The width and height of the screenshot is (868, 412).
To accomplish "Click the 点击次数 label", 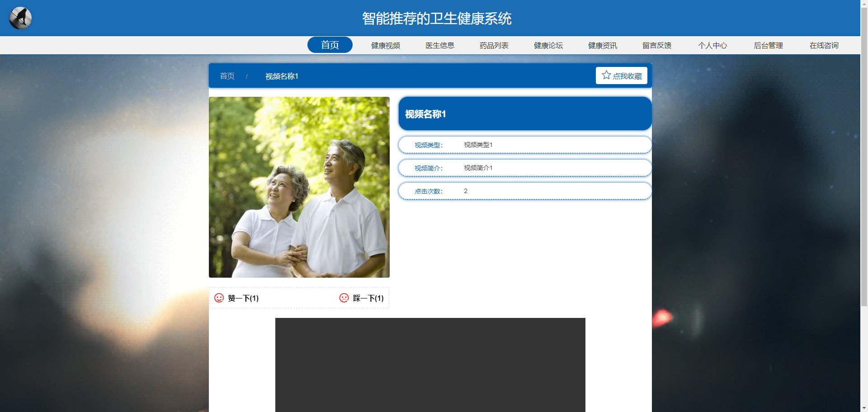I will [x=429, y=191].
